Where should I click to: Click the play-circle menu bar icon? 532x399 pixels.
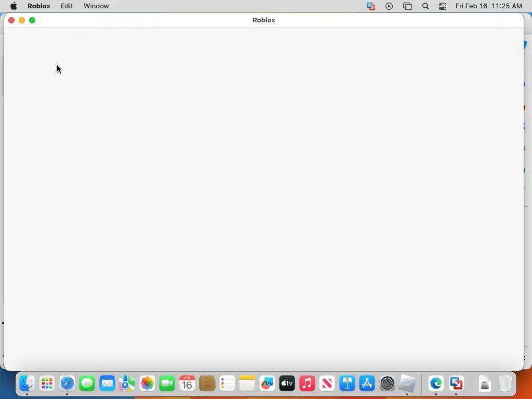pyautogui.click(x=389, y=6)
